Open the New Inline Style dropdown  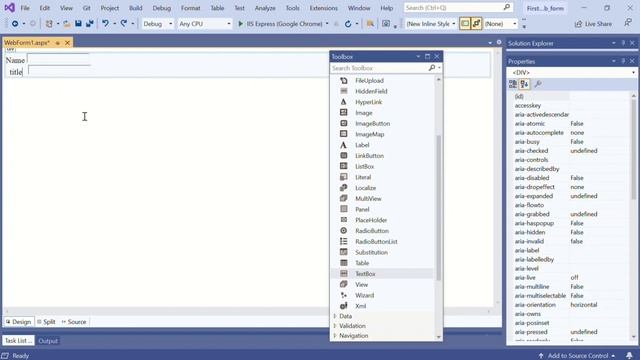coord(431,24)
